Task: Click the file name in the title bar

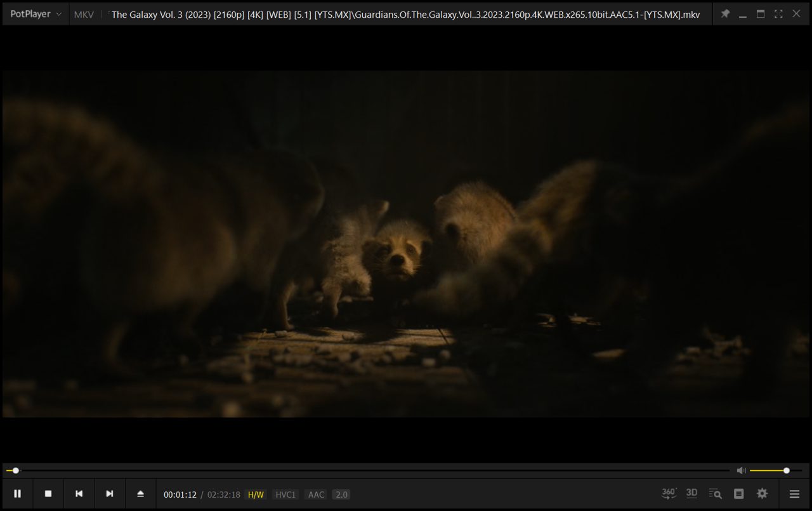Action: pos(405,15)
